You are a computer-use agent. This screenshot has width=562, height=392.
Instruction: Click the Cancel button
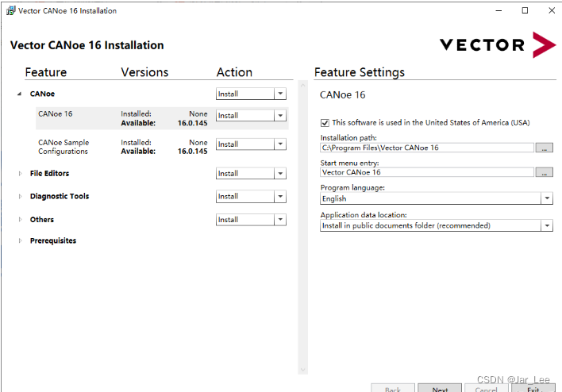[487, 388]
